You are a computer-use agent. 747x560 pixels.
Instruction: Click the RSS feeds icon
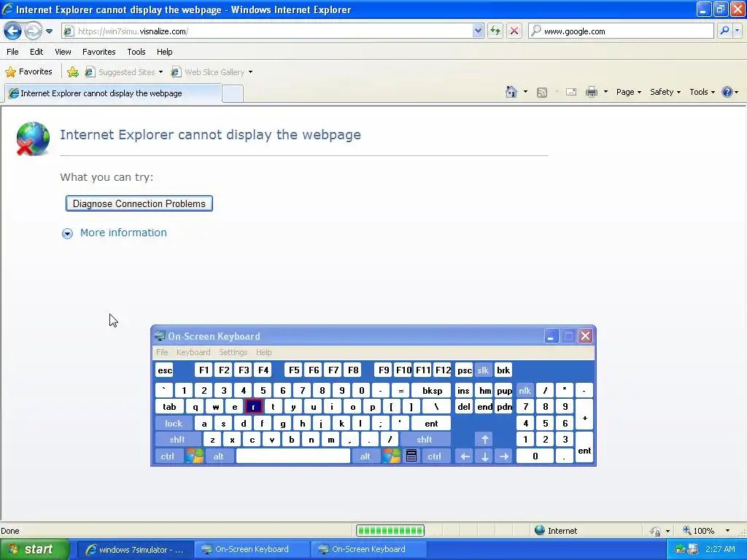[542, 93]
